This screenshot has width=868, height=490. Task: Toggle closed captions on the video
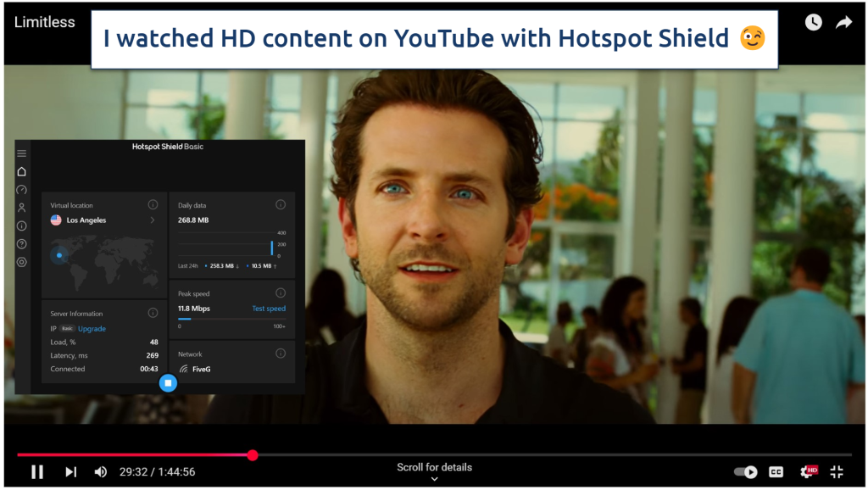coord(776,472)
